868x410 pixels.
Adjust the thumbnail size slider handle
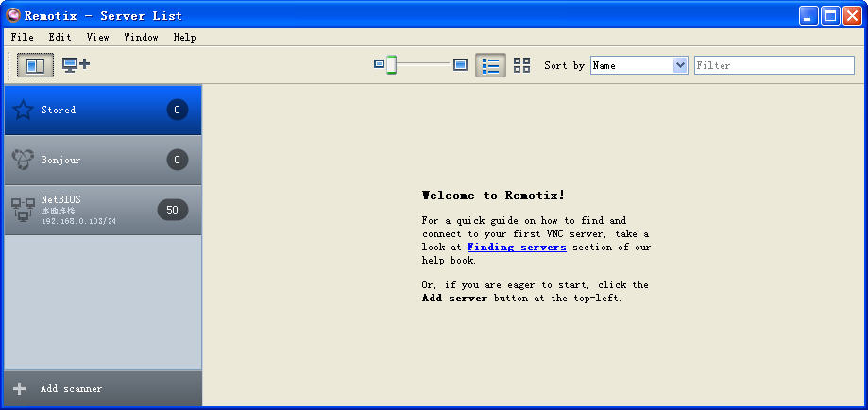[391, 65]
